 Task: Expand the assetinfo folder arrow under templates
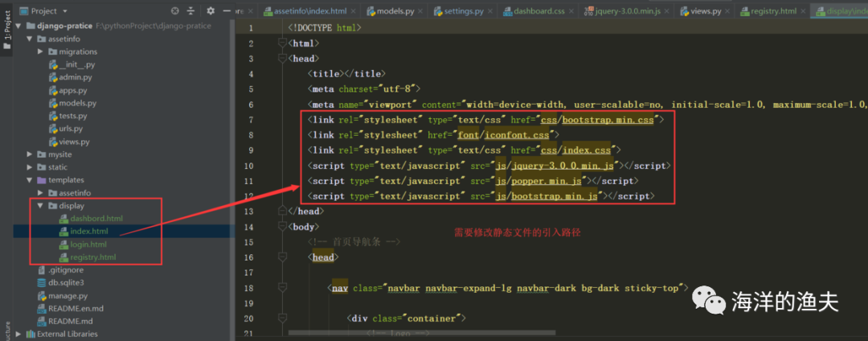pyautogui.click(x=40, y=193)
